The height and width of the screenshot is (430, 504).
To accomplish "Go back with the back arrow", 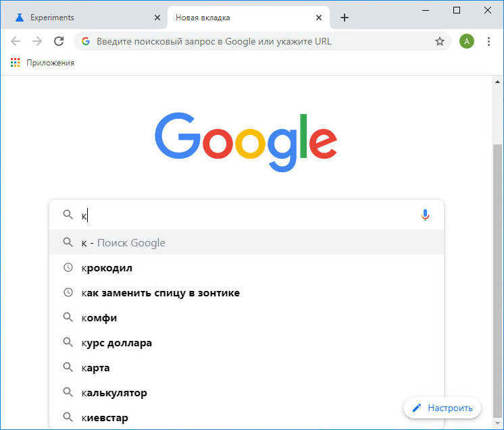I will 16,41.
